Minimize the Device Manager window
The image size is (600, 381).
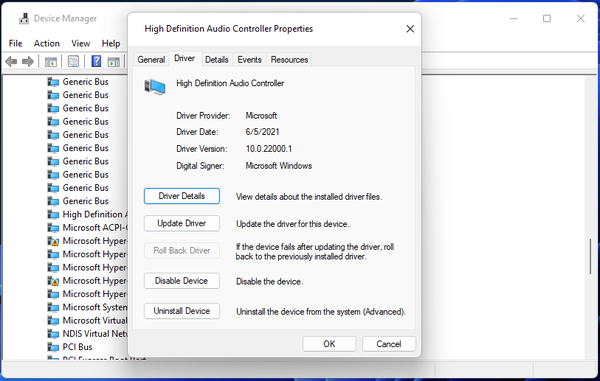pos(514,18)
